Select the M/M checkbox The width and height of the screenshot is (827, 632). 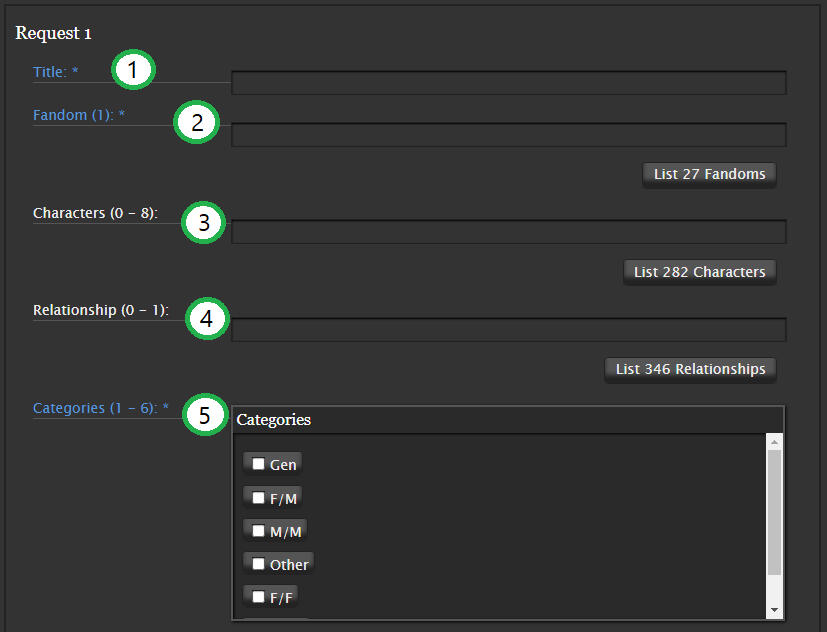[258, 530]
